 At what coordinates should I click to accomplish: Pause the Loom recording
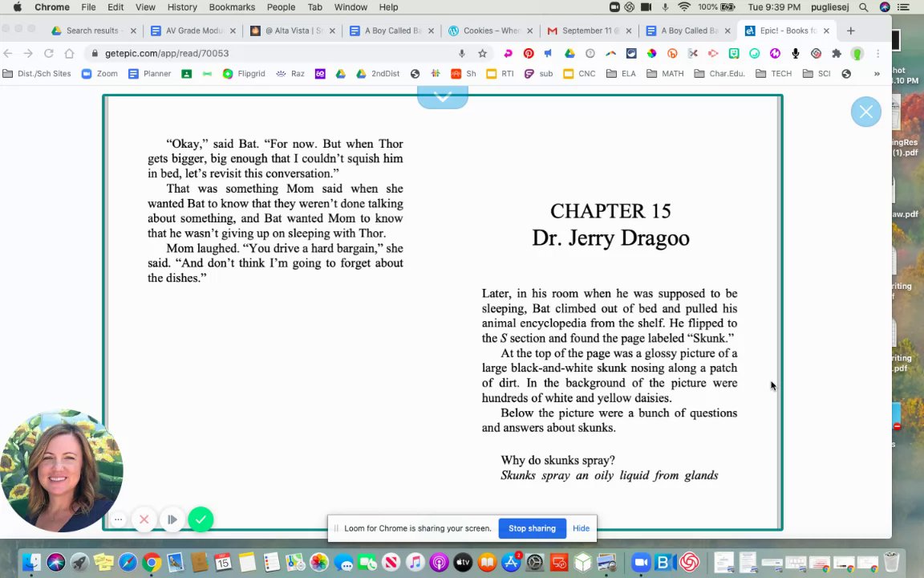point(172,519)
